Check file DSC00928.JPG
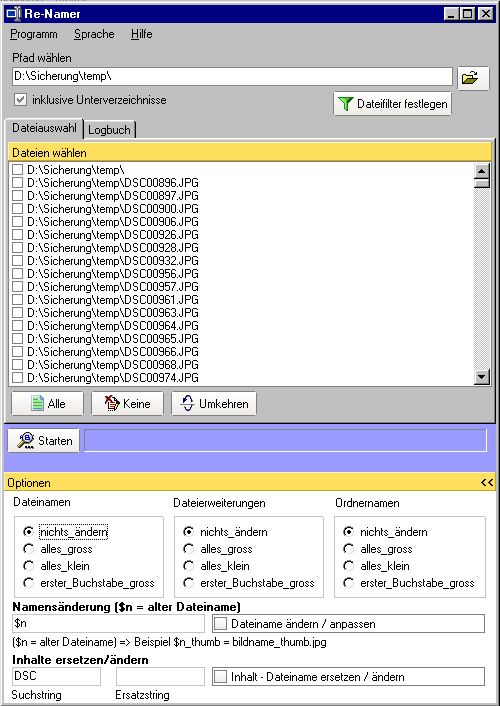This screenshot has width=500, height=706. pyautogui.click(x=18, y=248)
